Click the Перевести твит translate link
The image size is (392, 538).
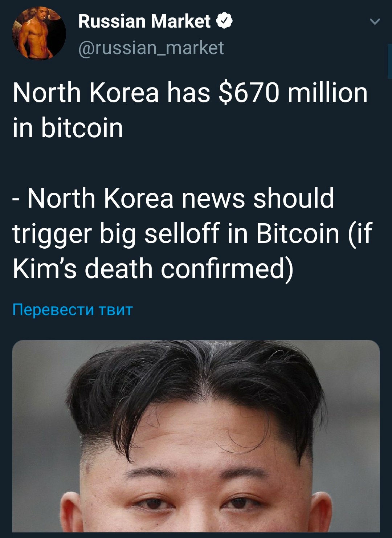pyautogui.click(x=73, y=310)
